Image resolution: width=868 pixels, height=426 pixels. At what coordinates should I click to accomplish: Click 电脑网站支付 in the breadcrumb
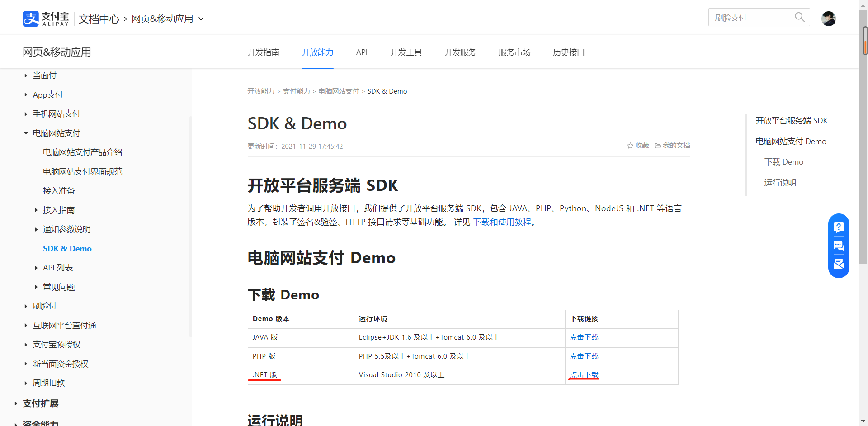click(339, 91)
